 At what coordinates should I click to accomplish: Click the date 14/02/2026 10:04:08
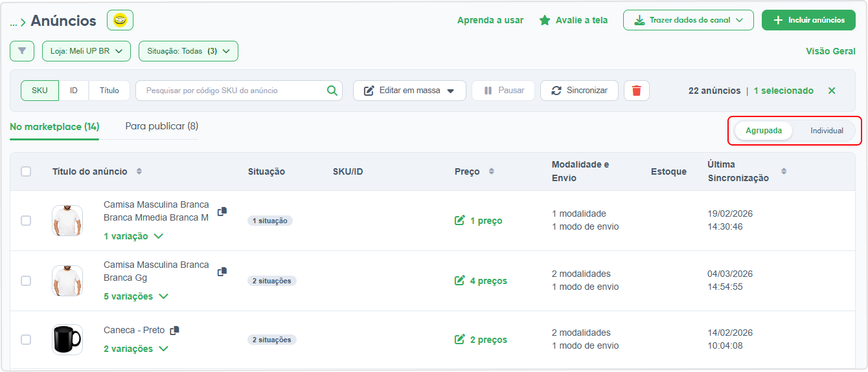[730, 339]
